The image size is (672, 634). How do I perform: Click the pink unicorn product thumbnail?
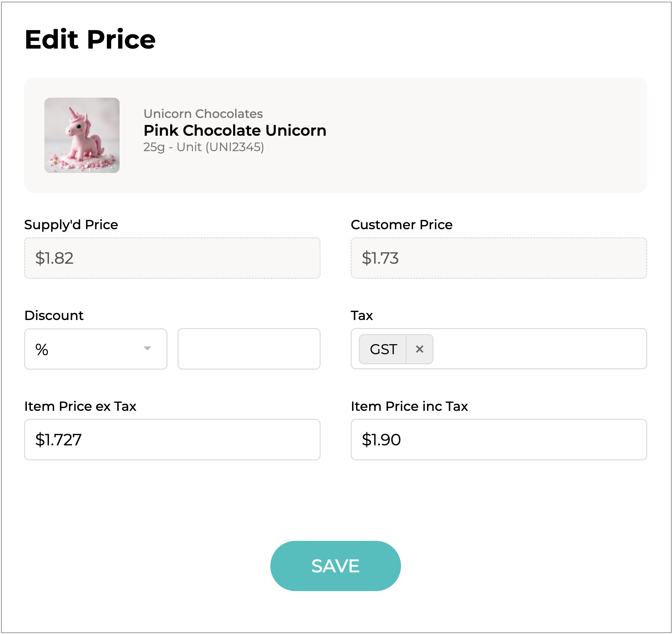coord(82,135)
